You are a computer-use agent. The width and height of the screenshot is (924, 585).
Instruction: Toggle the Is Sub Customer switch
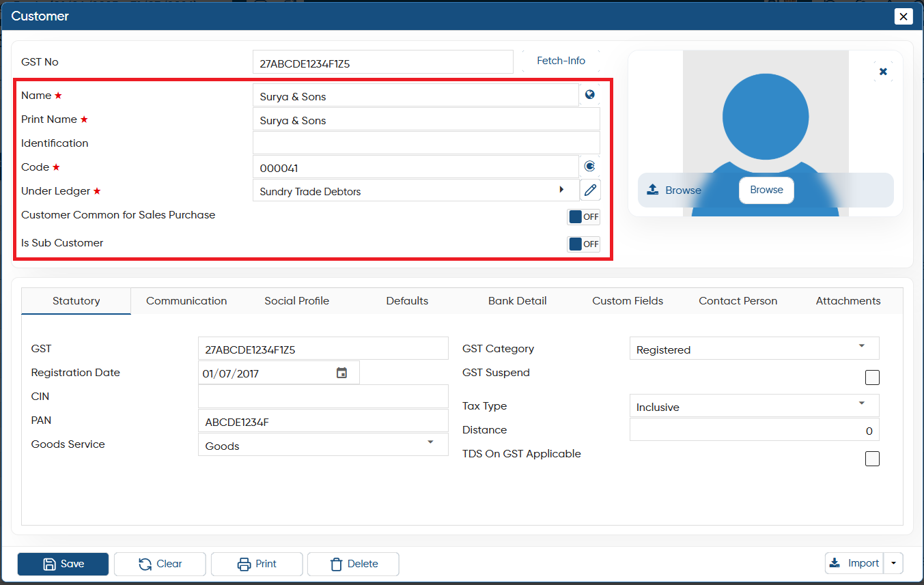click(583, 244)
